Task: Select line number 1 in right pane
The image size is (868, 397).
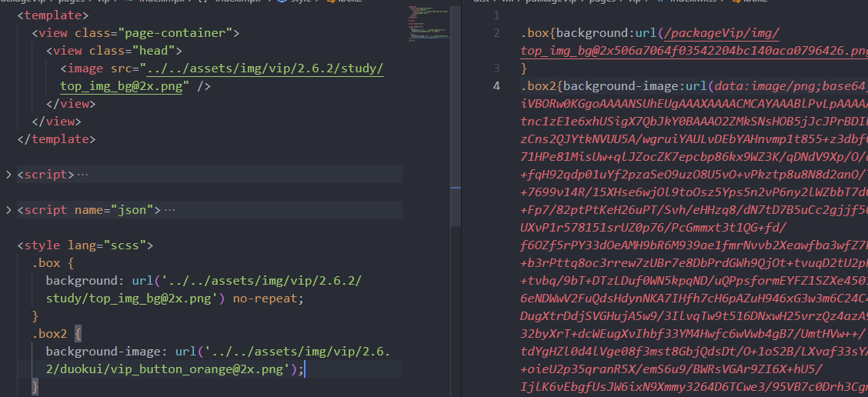Action: pyautogui.click(x=496, y=15)
